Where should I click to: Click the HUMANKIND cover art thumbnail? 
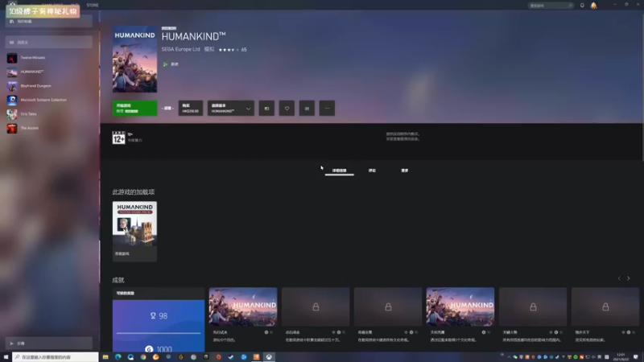[134, 59]
